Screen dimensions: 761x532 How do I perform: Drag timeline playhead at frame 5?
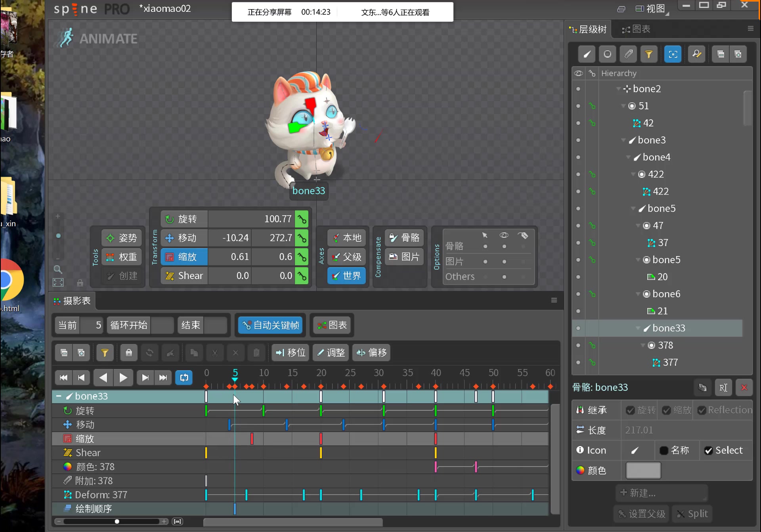click(x=235, y=373)
